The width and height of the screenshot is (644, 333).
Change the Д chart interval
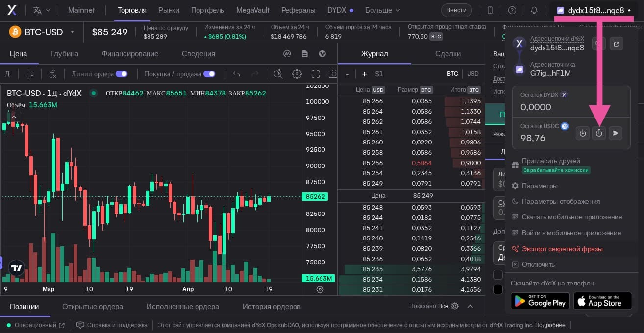7,74
